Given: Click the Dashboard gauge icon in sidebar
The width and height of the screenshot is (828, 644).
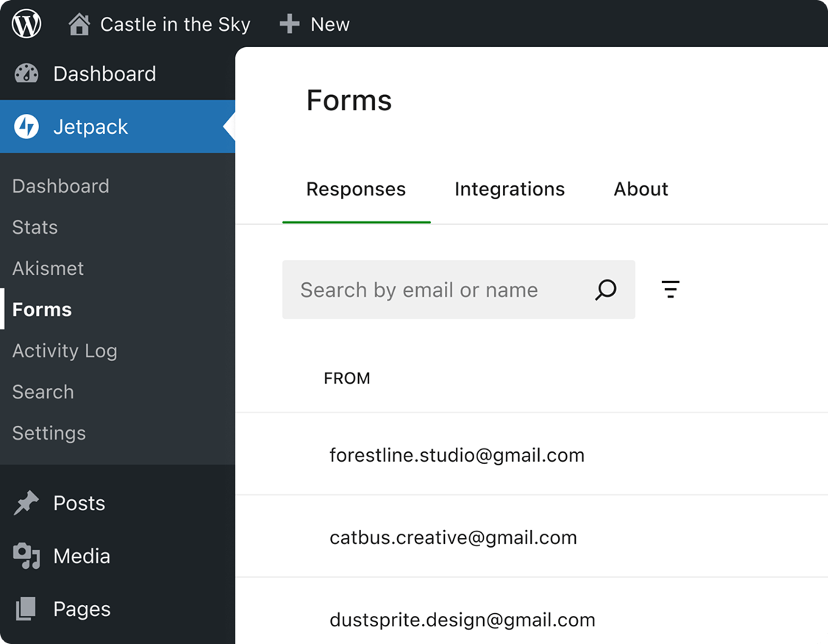Looking at the screenshot, I should point(26,74).
